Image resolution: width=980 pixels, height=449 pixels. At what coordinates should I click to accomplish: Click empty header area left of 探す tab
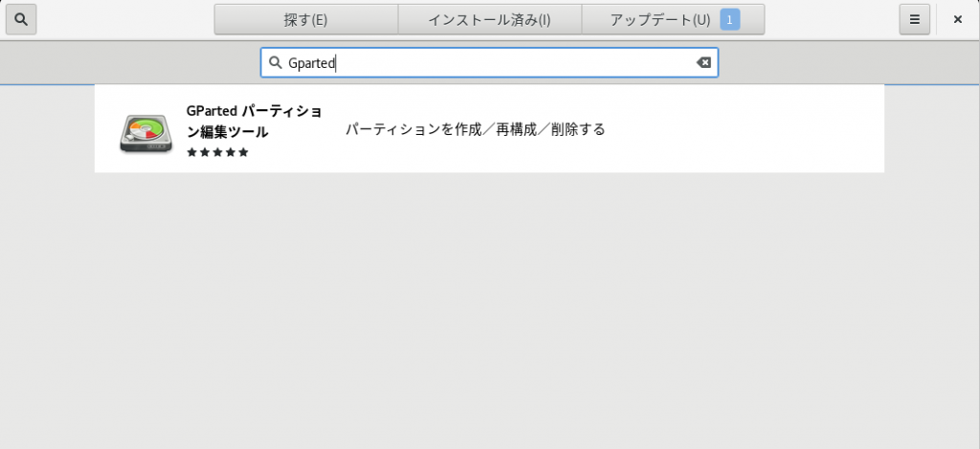point(124,19)
